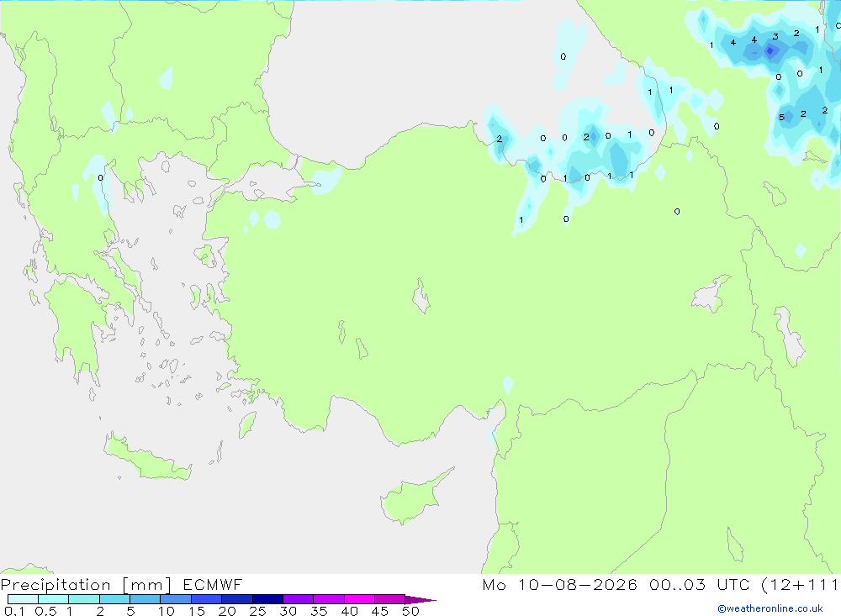Click the '3' precipitation value on the map

(x=775, y=36)
